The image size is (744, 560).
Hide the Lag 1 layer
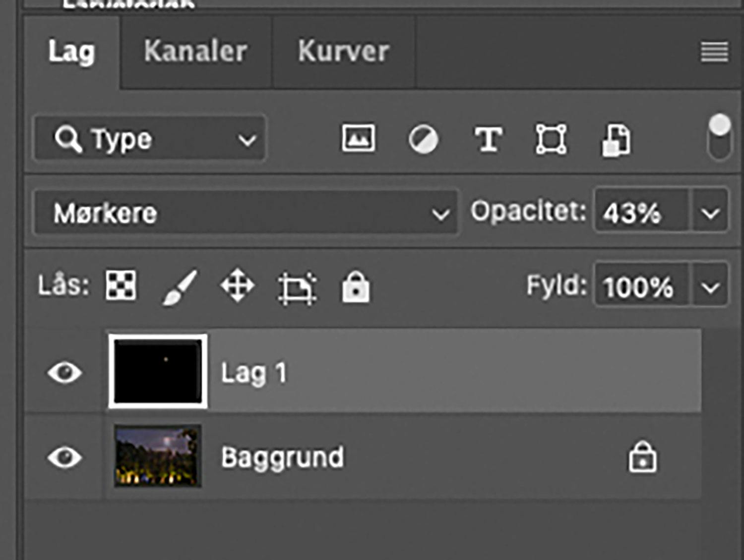tap(64, 372)
